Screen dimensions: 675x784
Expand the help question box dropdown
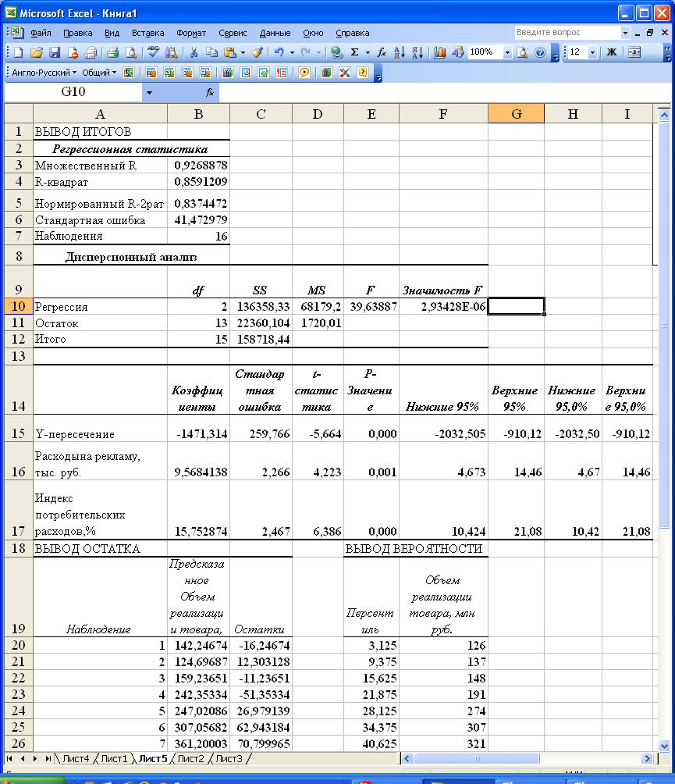(x=625, y=33)
